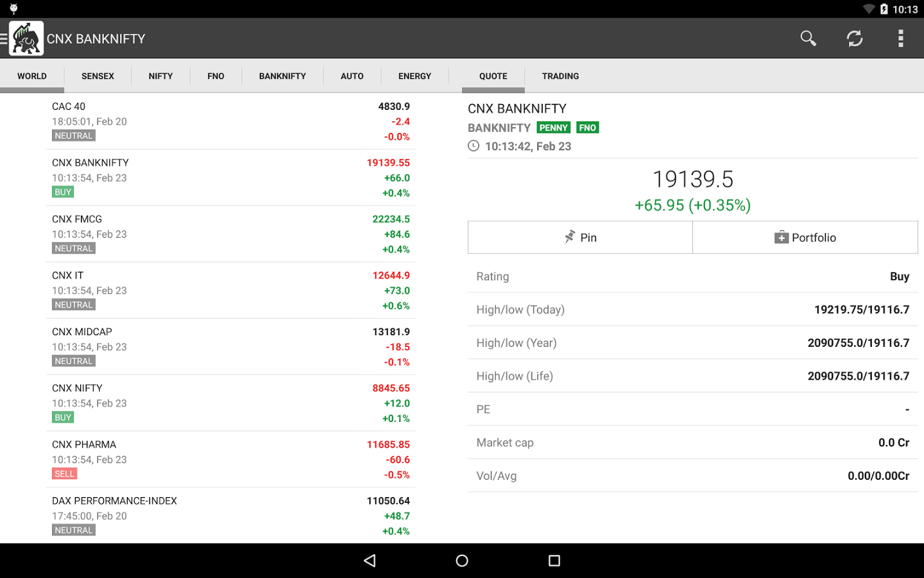
Task: Tap the clock icon beside quote timestamp
Action: 474,146
